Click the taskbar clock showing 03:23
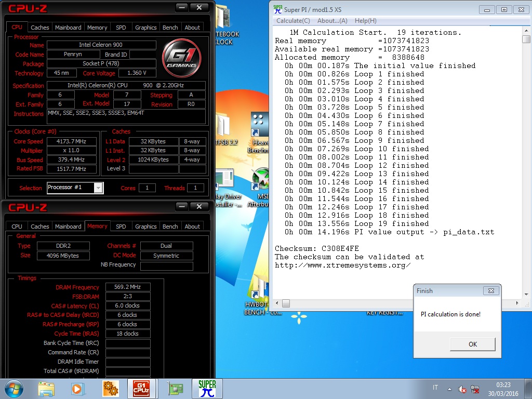 [503, 389]
